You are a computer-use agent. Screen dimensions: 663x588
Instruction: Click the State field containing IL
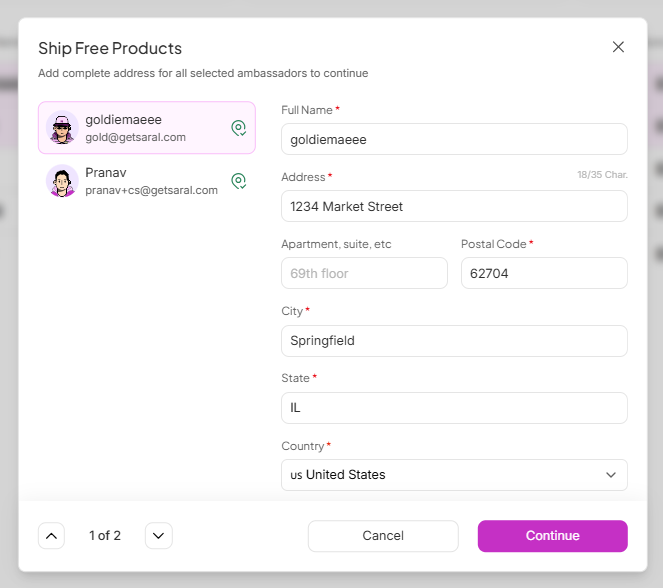(454, 408)
